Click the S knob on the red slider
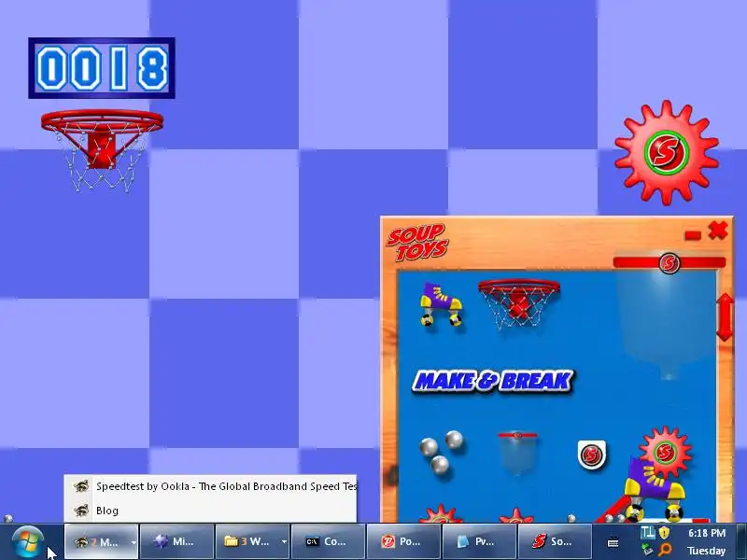 coord(669,262)
